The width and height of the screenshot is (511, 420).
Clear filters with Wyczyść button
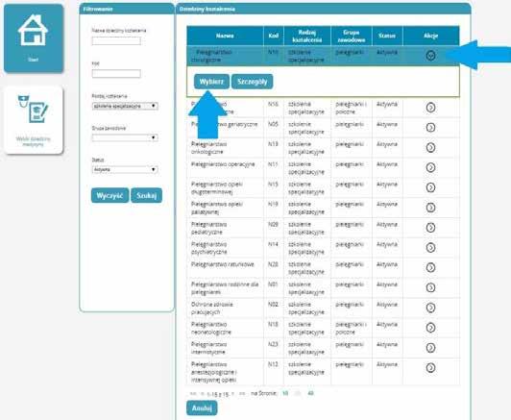click(109, 195)
